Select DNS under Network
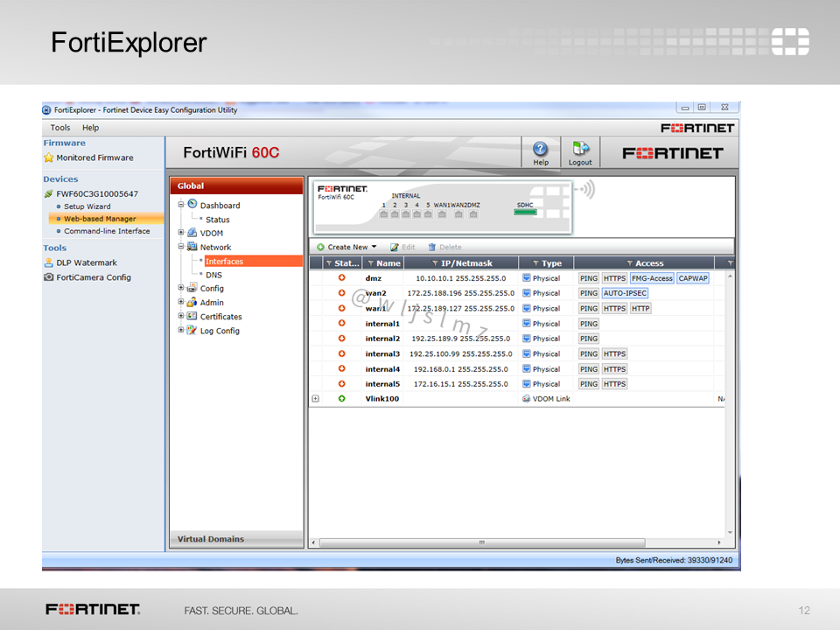 [213, 275]
